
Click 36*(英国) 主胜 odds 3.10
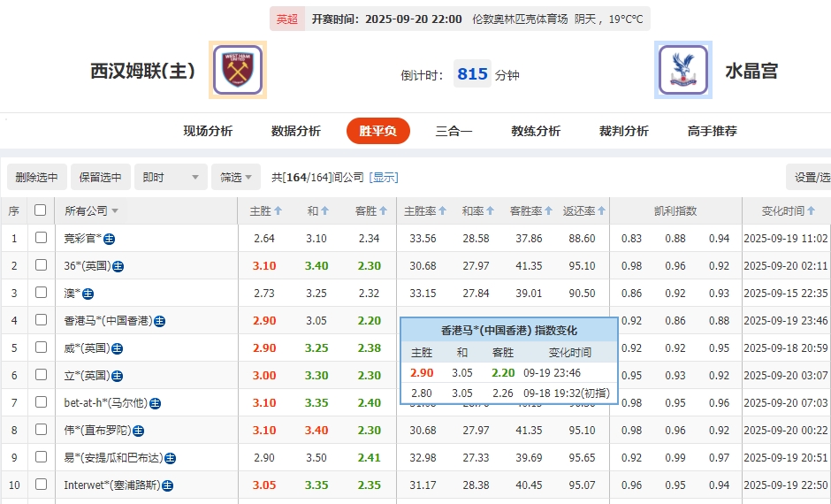[x=264, y=265]
